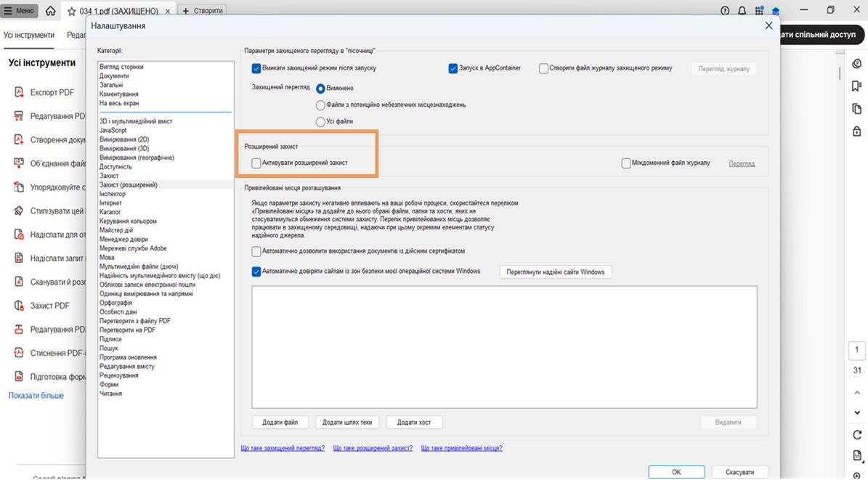Enable Створити файл журналу захищеного режиму
The width and height of the screenshot is (868, 480).
coord(543,69)
